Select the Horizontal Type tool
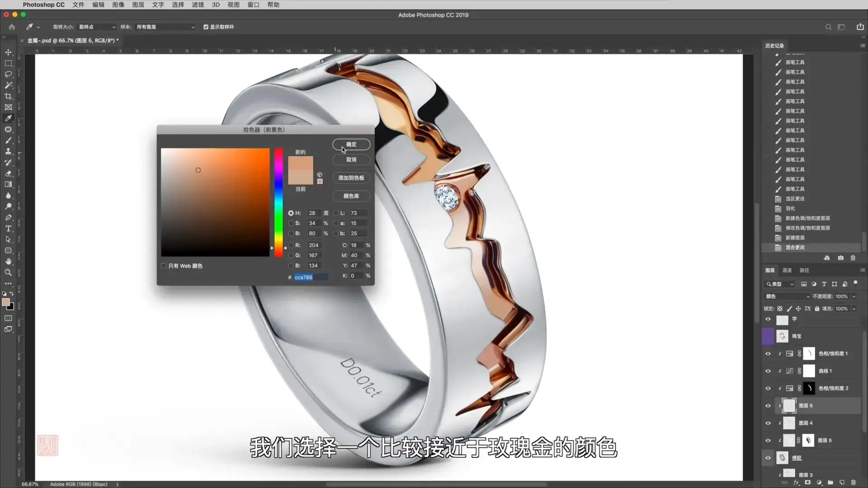This screenshot has height=488, width=868. click(8, 229)
